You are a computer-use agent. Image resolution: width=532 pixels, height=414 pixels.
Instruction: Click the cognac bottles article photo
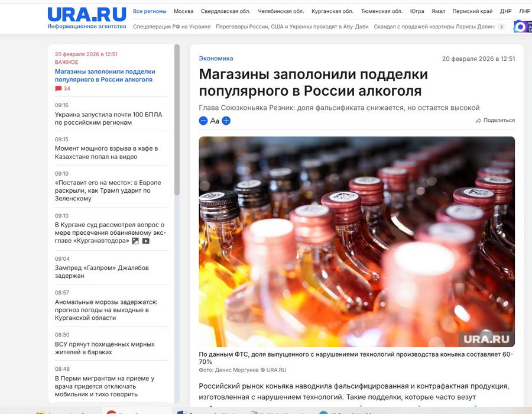(356, 241)
